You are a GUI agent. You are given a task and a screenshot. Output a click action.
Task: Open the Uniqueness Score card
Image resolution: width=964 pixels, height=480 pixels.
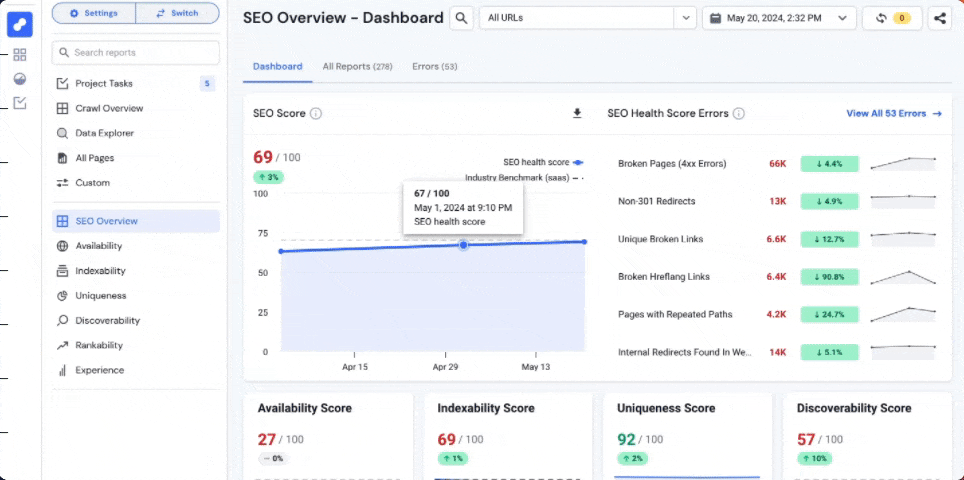(x=687, y=437)
